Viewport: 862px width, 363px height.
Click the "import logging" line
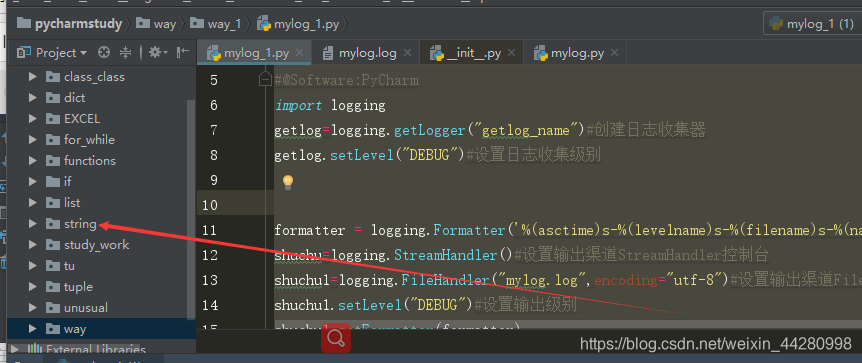tap(330, 105)
